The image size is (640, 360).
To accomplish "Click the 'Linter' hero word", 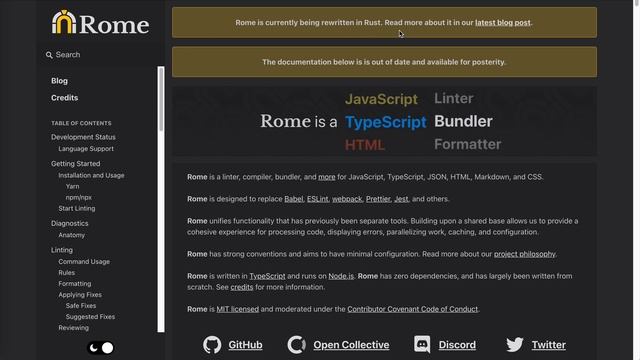I will pos(453,98).
